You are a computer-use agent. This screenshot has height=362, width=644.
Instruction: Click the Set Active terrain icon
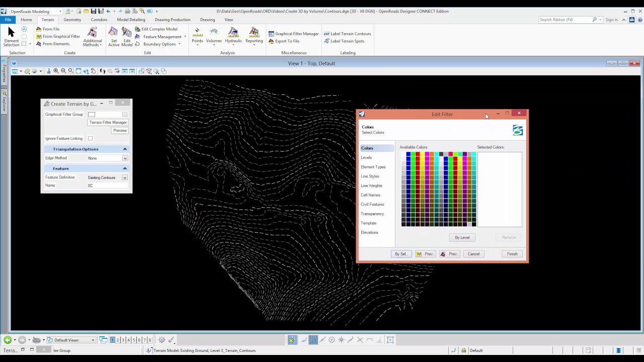[x=114, y=37]
